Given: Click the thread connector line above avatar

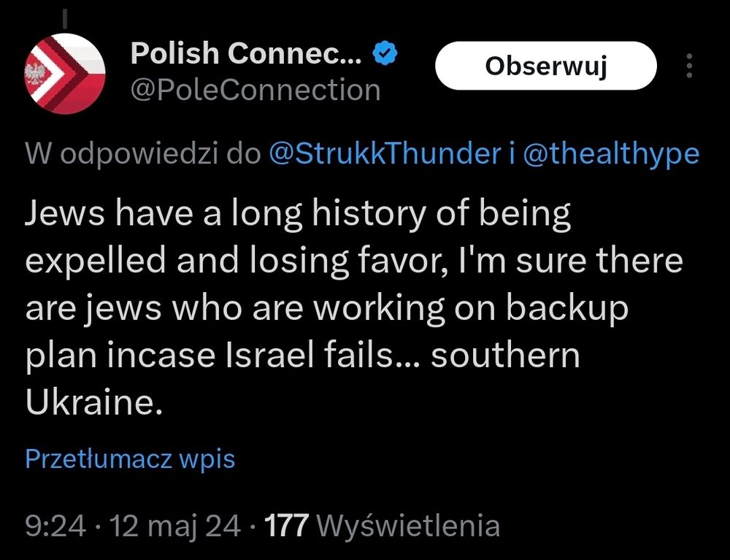Looking at the screenshot, I should point(64,16).
